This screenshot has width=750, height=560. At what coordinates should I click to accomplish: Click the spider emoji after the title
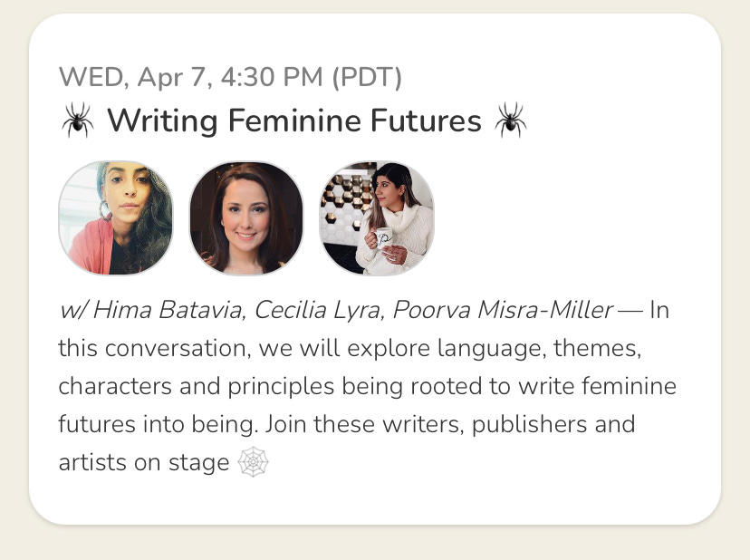tap(510, 120)
